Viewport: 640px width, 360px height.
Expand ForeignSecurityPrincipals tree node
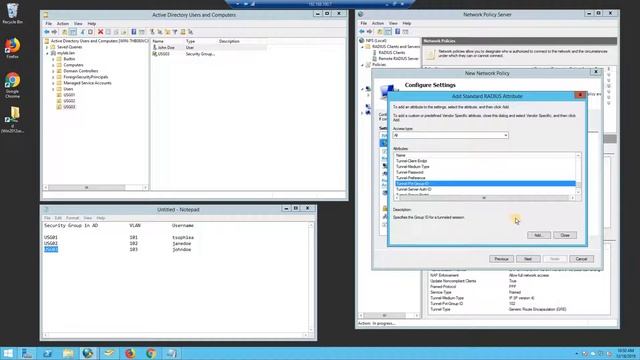[x=53, y=77]
